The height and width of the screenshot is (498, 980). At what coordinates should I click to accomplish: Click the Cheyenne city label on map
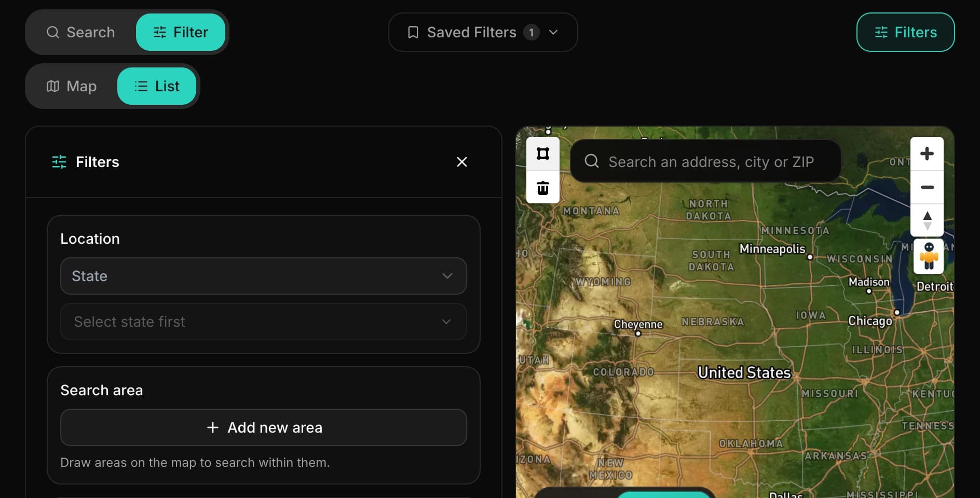pos(638,324)
